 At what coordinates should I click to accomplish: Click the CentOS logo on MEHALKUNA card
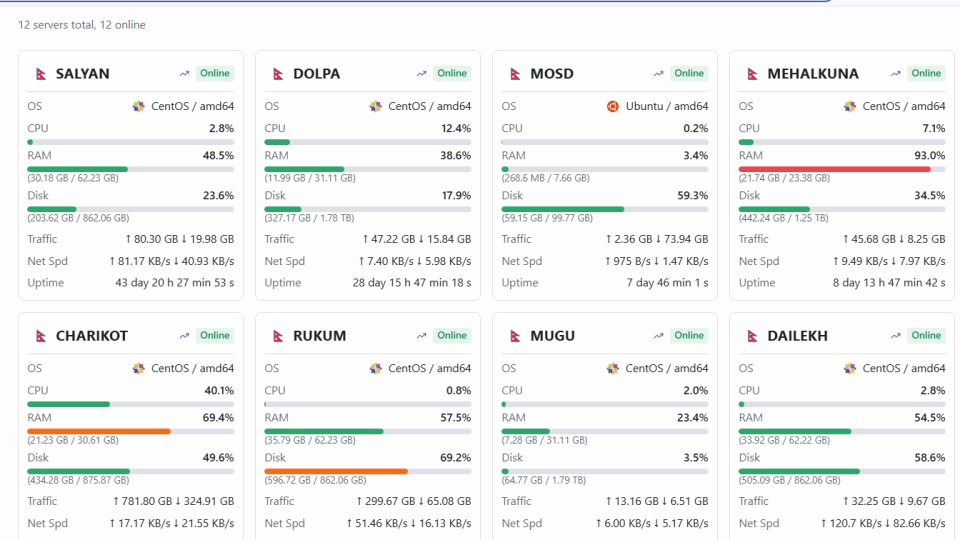click(850, 107)
